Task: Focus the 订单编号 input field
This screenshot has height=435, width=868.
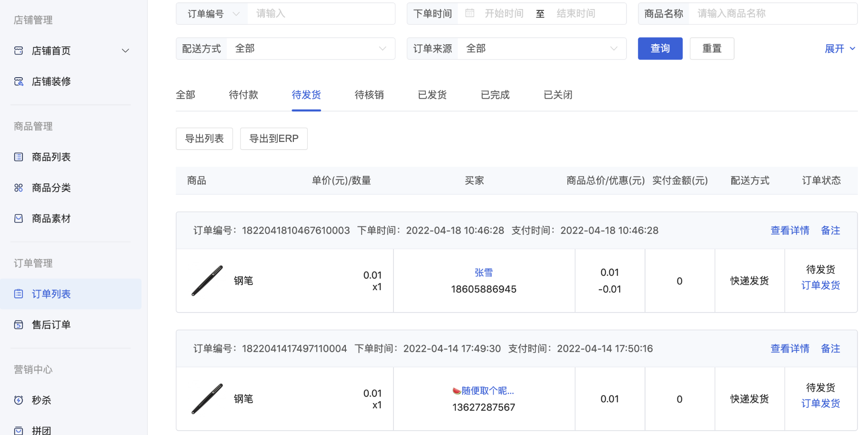Action: click(322, 14)
